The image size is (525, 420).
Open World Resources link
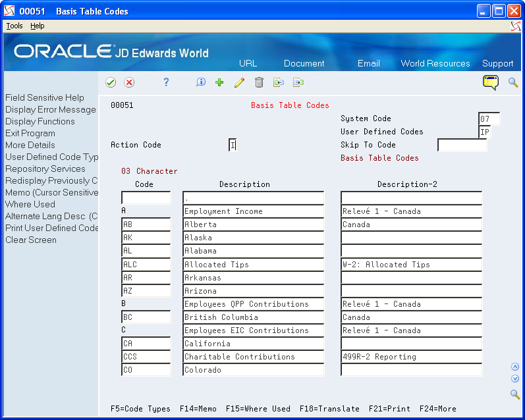click(435, 63)
